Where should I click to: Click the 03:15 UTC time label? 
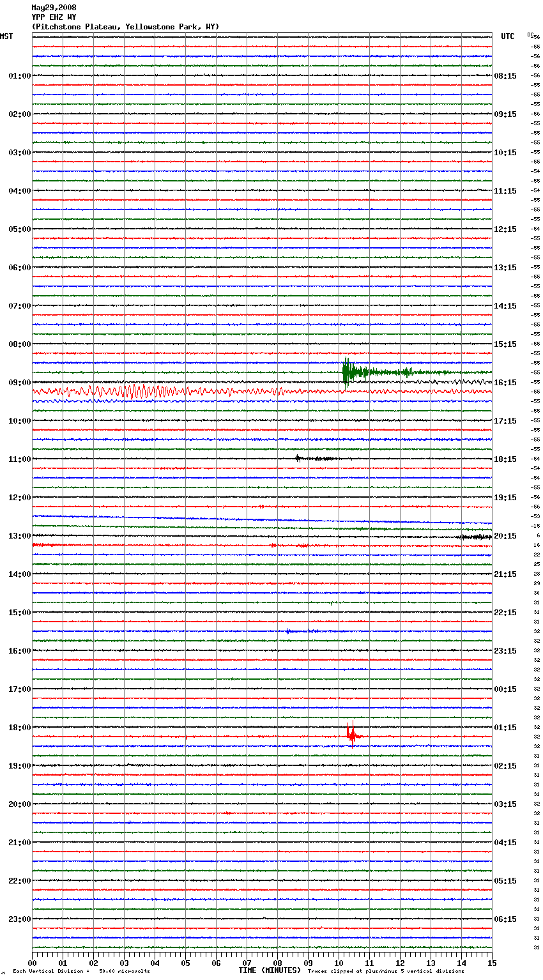505,804
